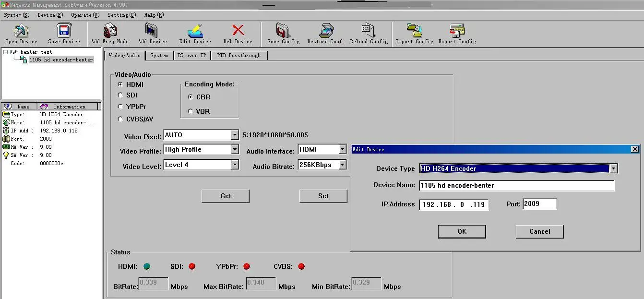Image resolution: width=644 pixels, height=299 pixels.
Task: Confirm device edits with OK
Action: pos(462,231)
